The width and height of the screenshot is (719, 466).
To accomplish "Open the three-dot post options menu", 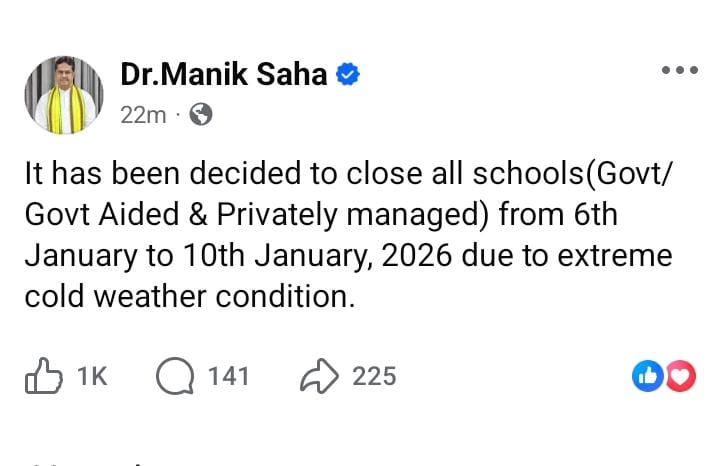I will (x=680, y=70).
